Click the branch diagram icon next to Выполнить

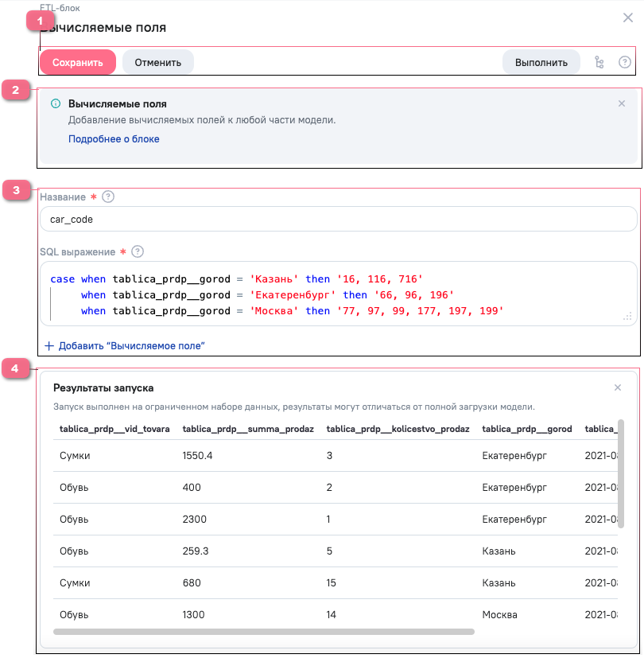pos(599,62)
